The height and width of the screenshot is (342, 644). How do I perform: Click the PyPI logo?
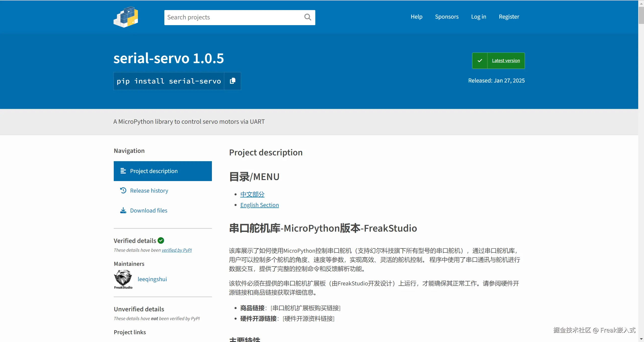click(126, 17)
